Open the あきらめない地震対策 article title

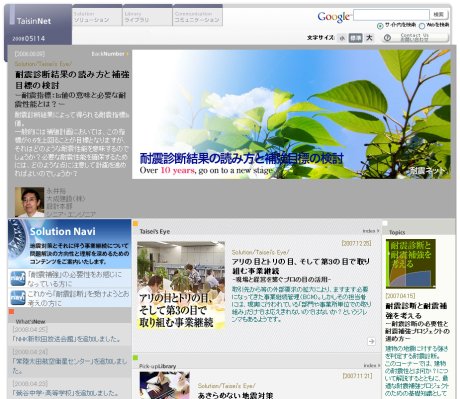click(x=235, y=395)
